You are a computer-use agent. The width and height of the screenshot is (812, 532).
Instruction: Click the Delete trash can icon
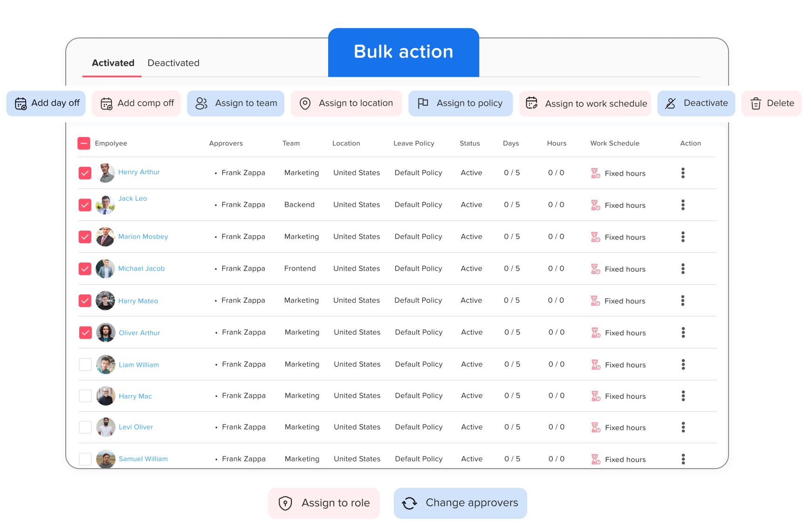coord(756,103)
